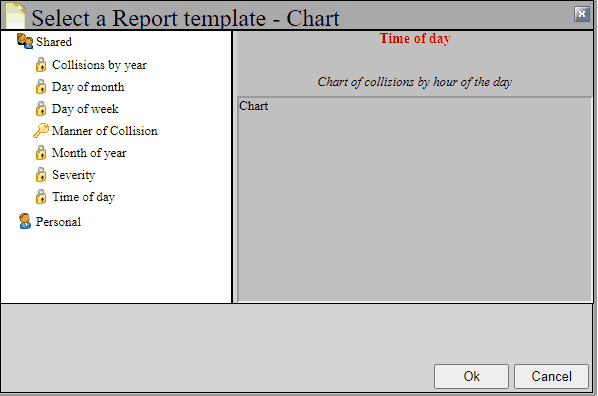The width and height of the screenshot is (598, 396).
Task: Click the lock icon beside Day of week
Action: (x=41, y=109)
